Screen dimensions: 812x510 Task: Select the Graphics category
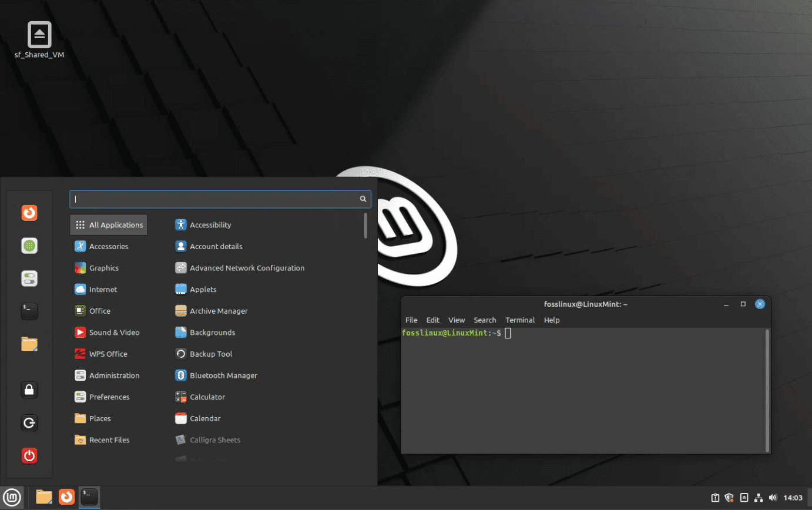(x=97, y=267)
